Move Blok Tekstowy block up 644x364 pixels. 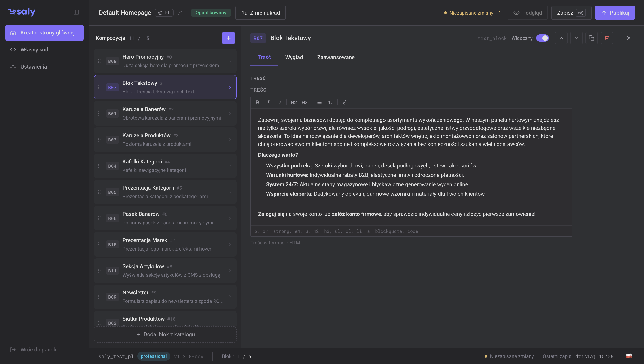[x=561, y=38]
